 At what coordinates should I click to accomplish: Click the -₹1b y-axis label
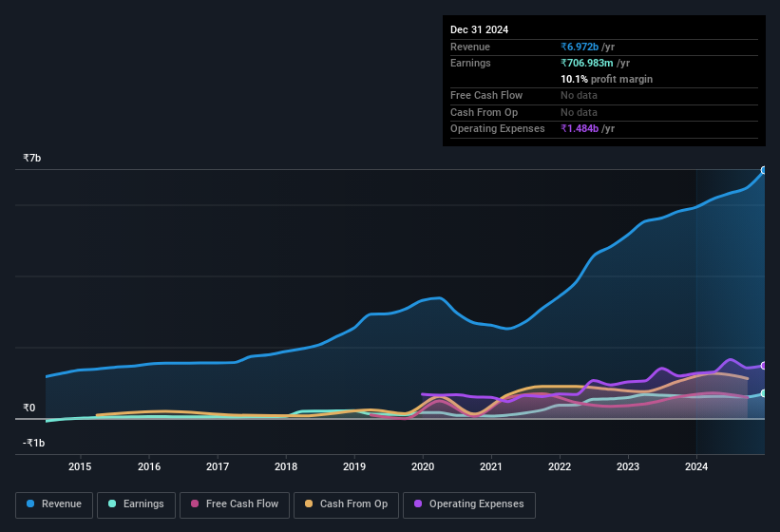tap(34, 443)
